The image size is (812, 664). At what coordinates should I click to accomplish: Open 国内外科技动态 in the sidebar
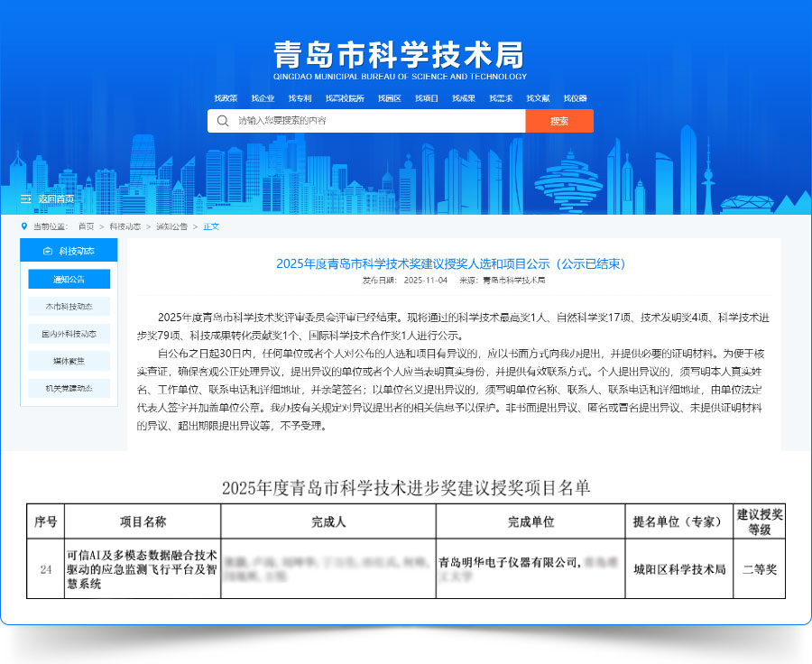[x=69, y=333]
